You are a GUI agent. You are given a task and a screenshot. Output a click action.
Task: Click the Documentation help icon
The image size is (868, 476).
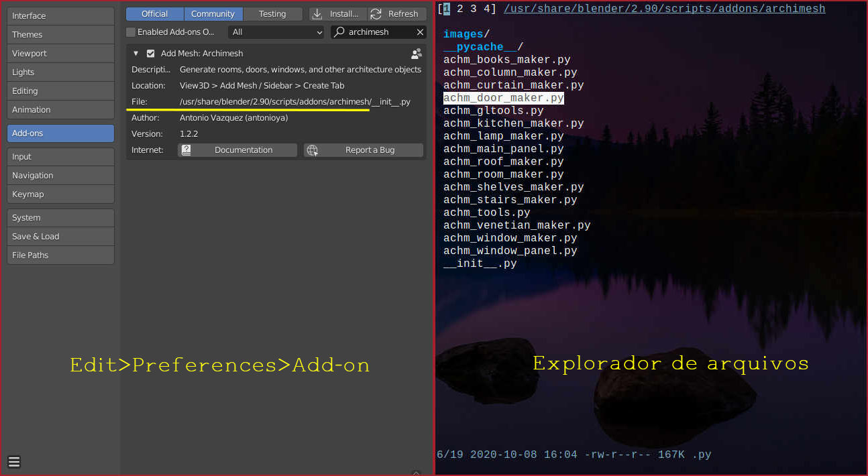(x=186, y=150)
